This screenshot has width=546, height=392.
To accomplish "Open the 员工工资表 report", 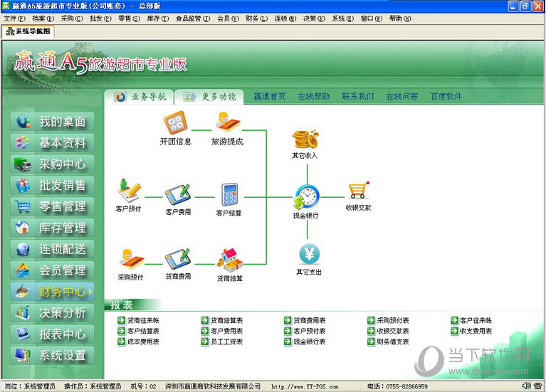I will [222, 341].
